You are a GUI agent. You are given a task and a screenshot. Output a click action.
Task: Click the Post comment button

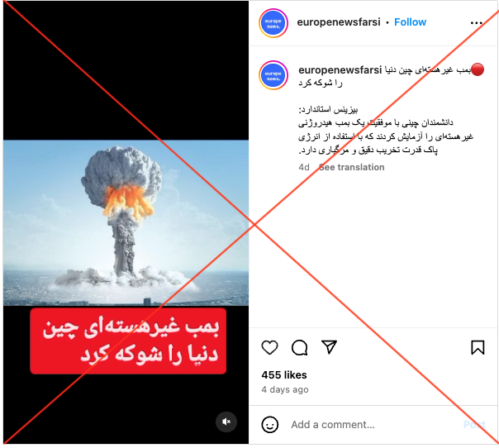point(474,425)
